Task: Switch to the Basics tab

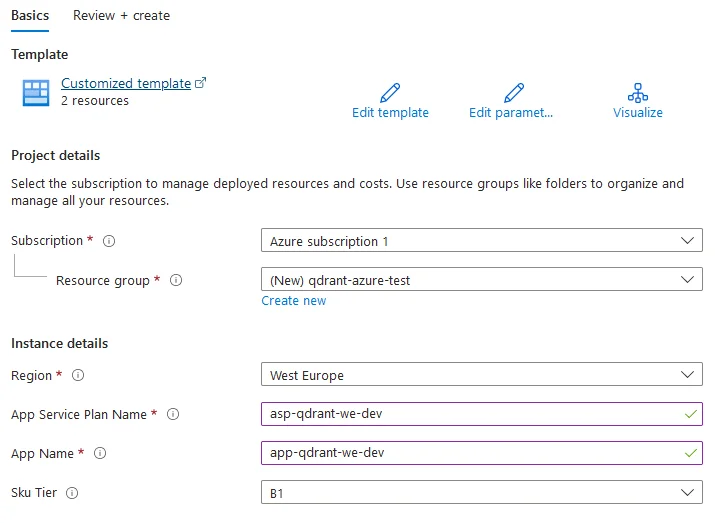Action: [30, 16]
